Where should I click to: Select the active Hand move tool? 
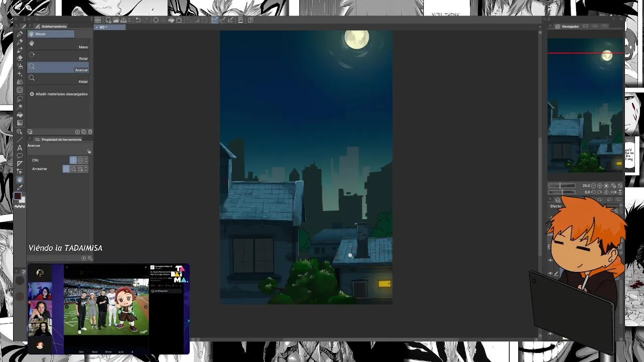(x=20, y=179)
